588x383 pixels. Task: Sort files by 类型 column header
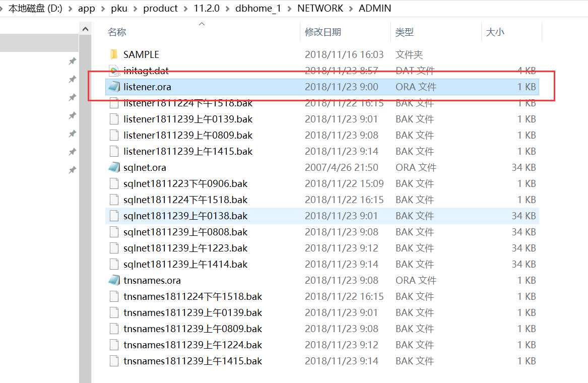(x=404, y=32)
